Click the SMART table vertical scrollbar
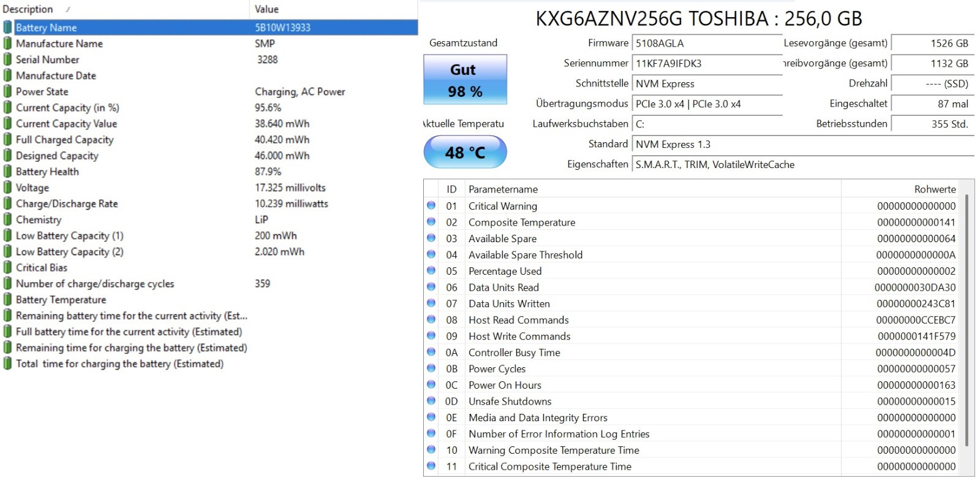Viewport: 980px width, 477px height. coord(967,319)
